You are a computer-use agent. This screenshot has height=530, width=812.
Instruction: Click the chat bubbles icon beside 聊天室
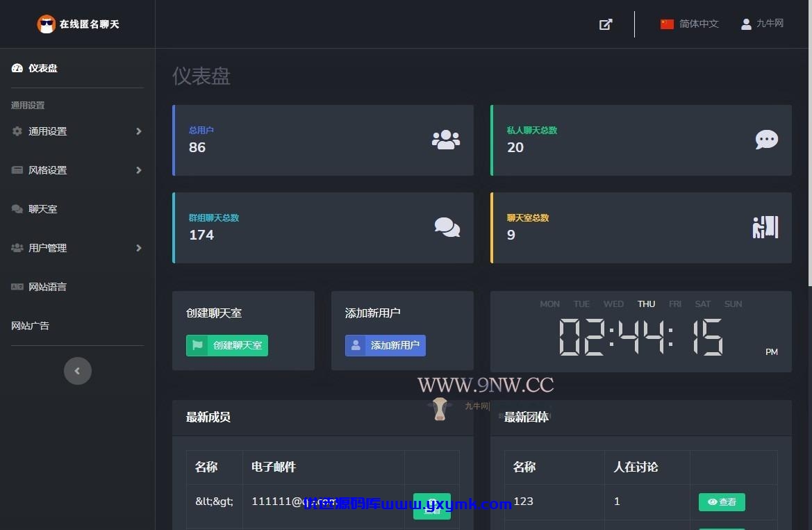pyautogui.click(x=17, y=209)
